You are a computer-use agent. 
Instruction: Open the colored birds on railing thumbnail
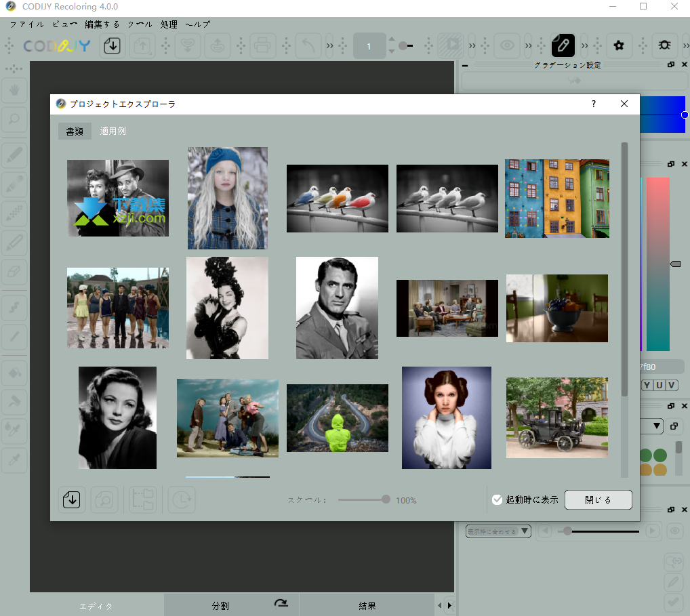coord(338,199)
